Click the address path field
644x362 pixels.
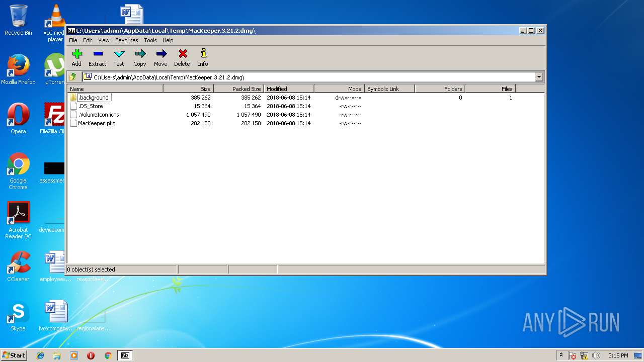tap(308, 77)
